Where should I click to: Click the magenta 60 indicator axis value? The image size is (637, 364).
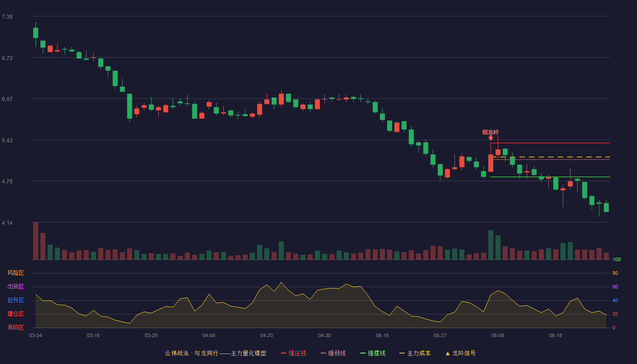pyautogui.click(x=615, y=287)
